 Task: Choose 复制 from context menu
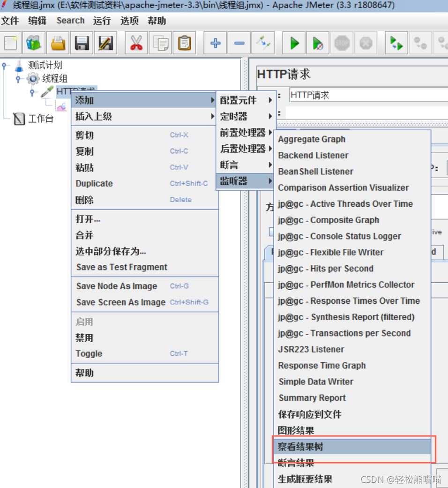[x=144, y=151]
